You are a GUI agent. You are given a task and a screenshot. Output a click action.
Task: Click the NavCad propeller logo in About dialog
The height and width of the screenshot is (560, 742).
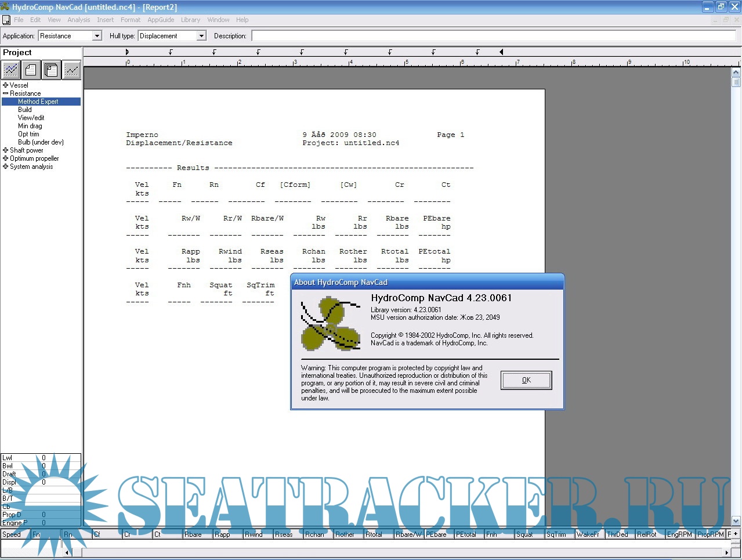pos(330,324)
